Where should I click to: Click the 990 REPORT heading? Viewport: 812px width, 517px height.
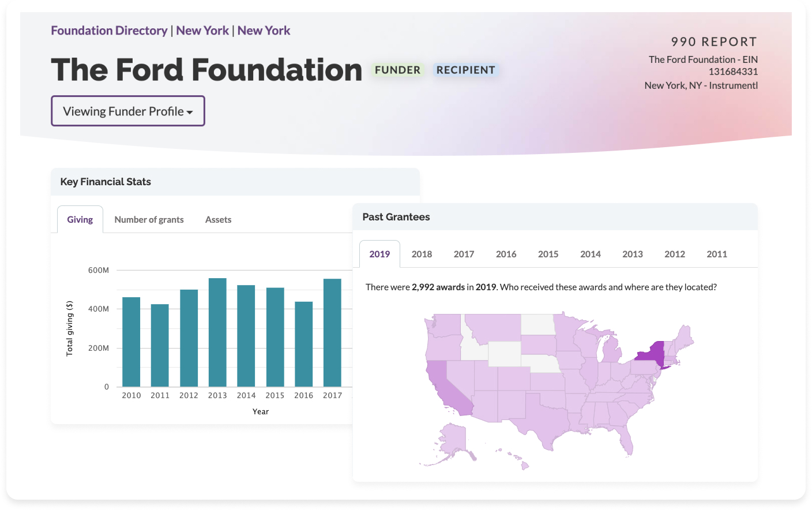pyautogui.click(x=714, y=42)
